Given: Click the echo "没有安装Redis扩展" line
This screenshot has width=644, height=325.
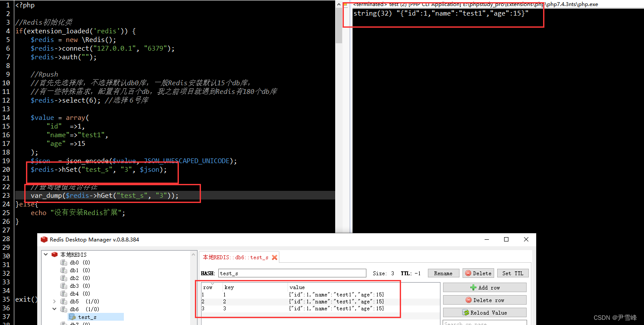Looking at the screenshot, I should 78,212.
